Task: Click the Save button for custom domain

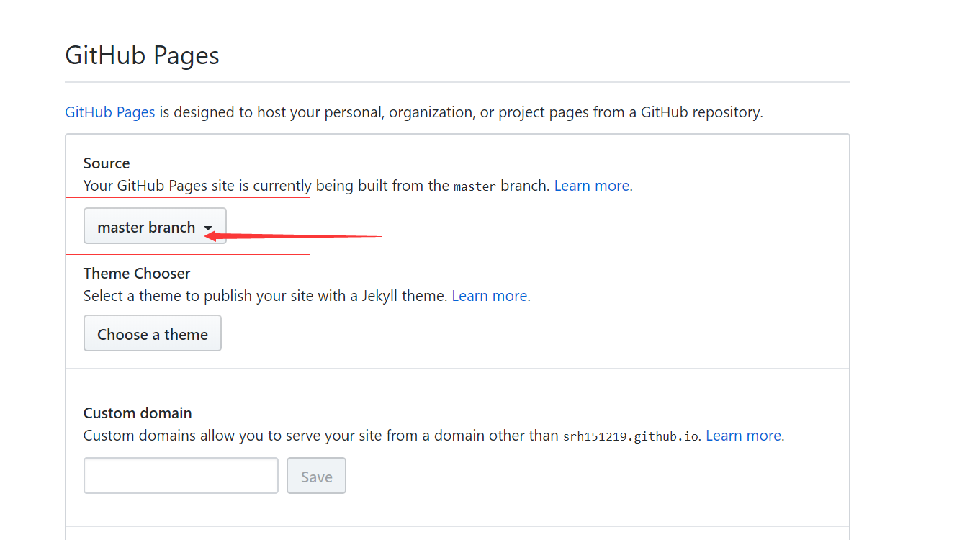Action: click(x=317, y=476)
